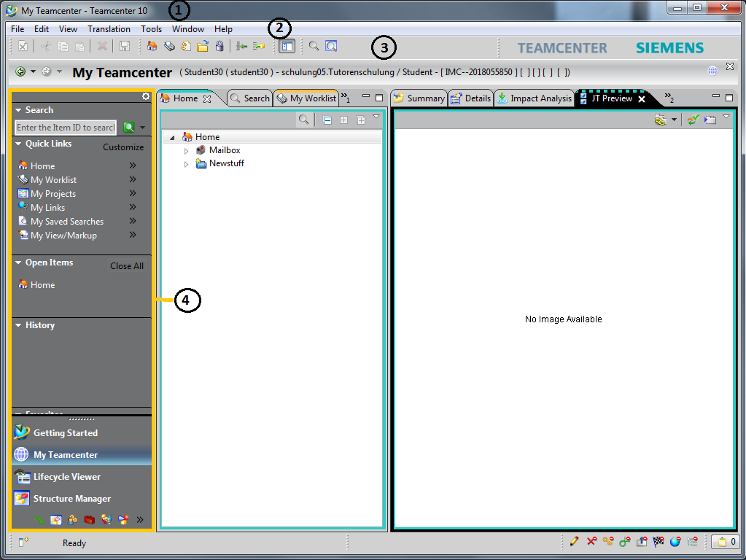Open Home folder via toolbar house icon
Viewport: 746px width, 560px height.
pos(152,46)
